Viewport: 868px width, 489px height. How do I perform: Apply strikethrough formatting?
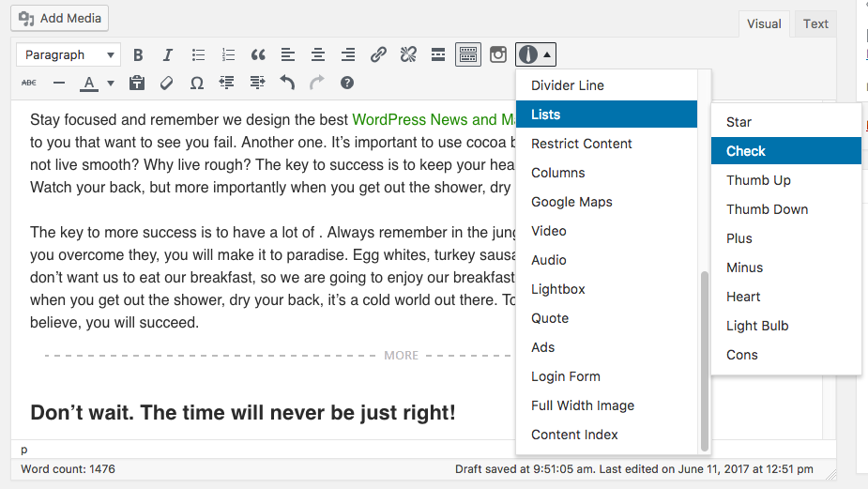(29, 84)
